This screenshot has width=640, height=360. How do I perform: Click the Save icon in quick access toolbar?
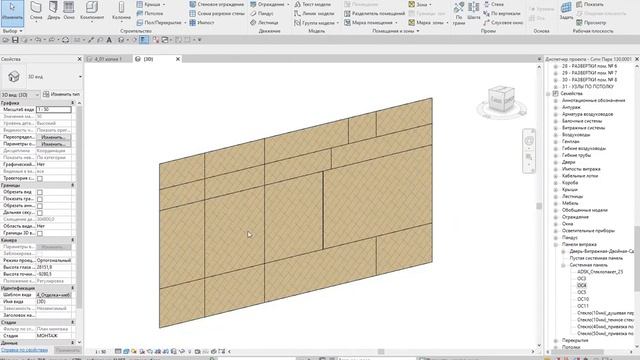tap(15, 40)
